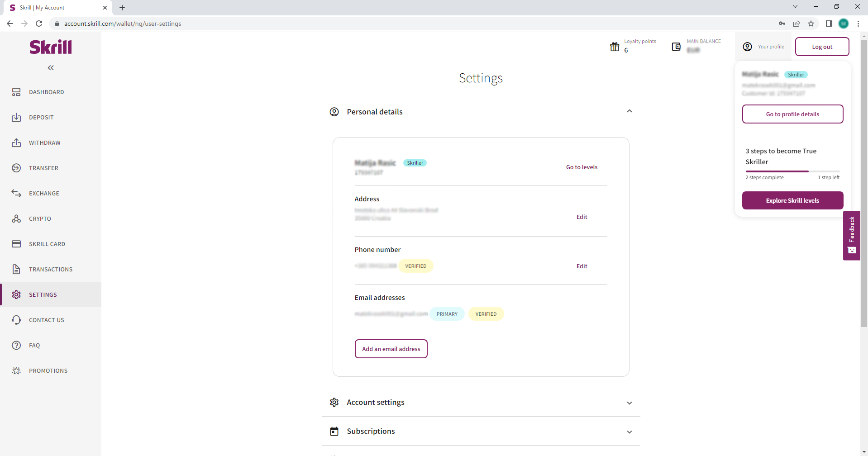The width and height of the screenshot is (868, 456).
Task: Open the tab search dropdown arrow
Action: (x=795, y=6)
